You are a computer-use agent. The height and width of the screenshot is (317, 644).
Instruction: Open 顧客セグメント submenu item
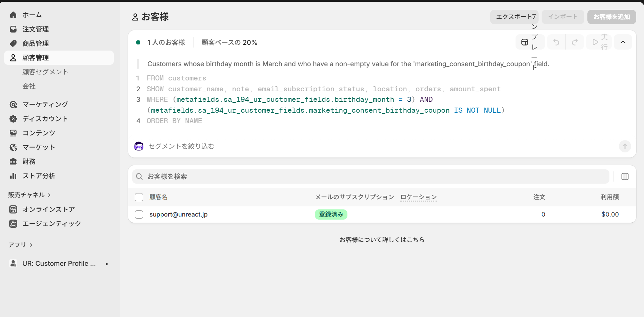tap(45, 72)
